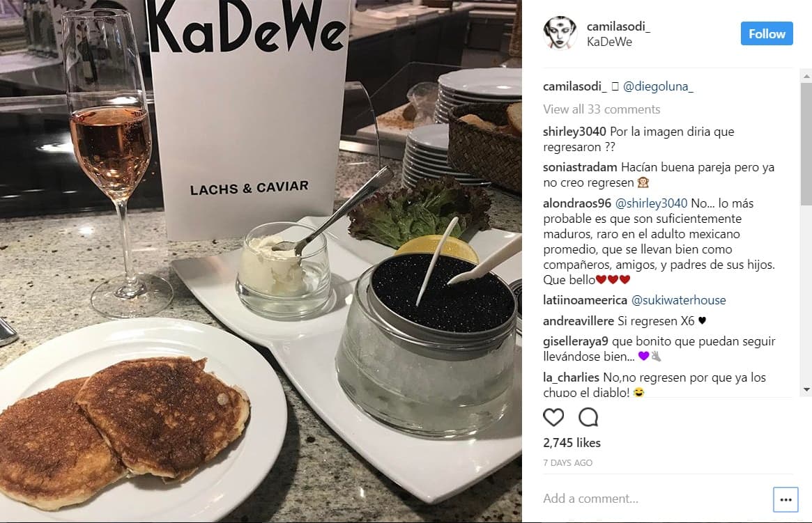Viewport: 812px width, 523px height.
Task: Open the @shirley3040 reply mention
Action: (651, 203)
